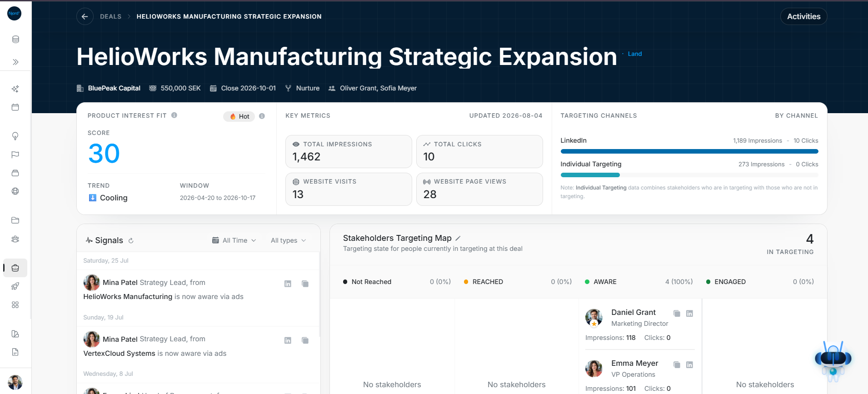This screenshot has width=868, height=394.
Task: Click the back arrow button
Action: pyautogui.click(x=85, y=16)
